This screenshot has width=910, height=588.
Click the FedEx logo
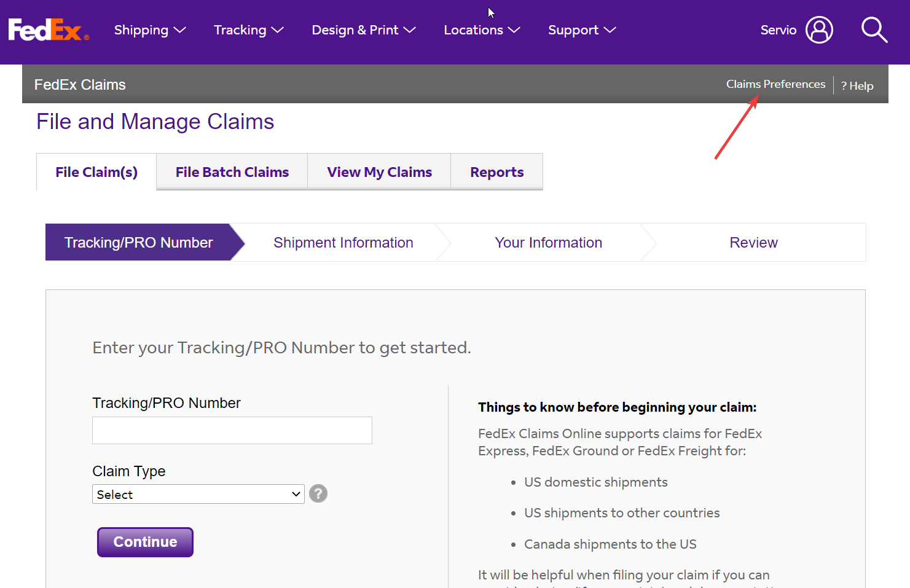pos(49,29)
